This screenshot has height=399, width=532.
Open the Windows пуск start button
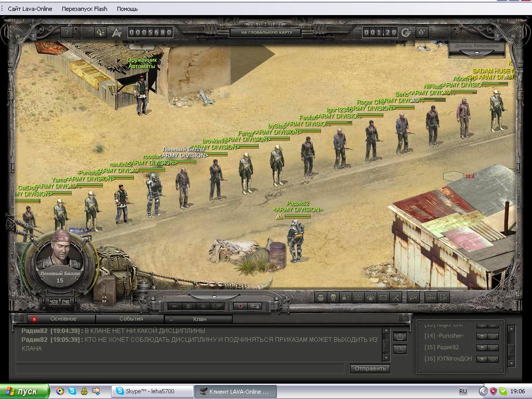[24, 392]
